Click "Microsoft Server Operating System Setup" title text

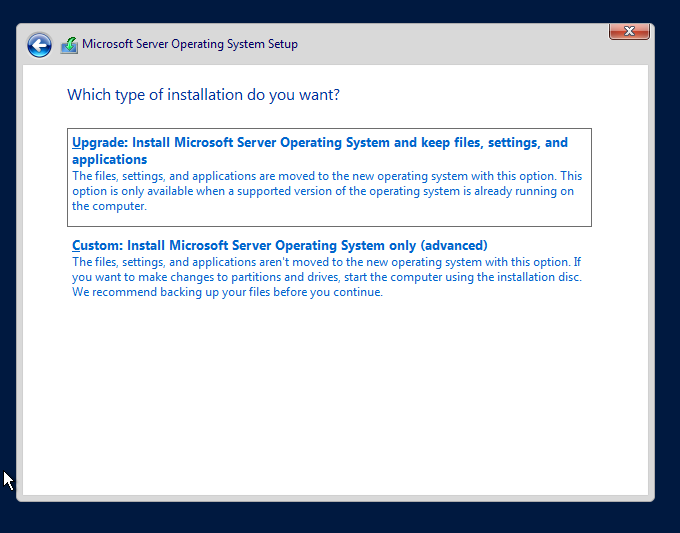[190, 44]
